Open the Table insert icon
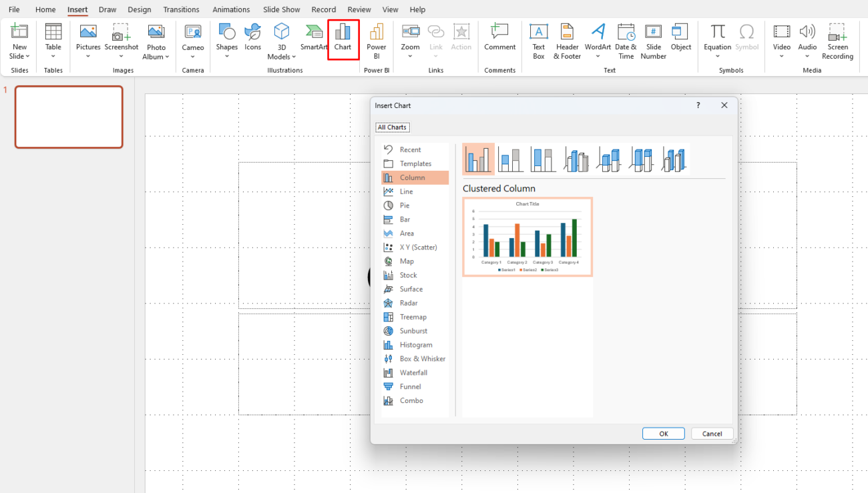This screenshot has height=493, width=868. click(53, 31)
